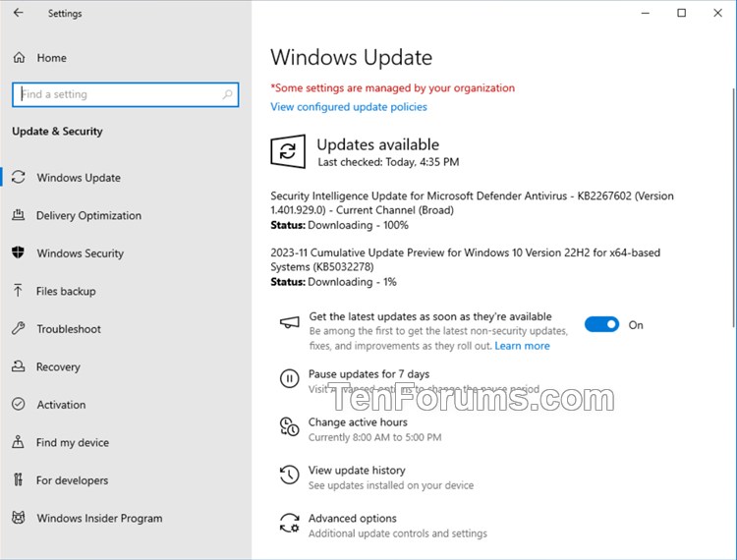Click the Advanced options gear-sync icon
Image resolution: width=737 pixels, height=560 pixels.
(290, 523)
